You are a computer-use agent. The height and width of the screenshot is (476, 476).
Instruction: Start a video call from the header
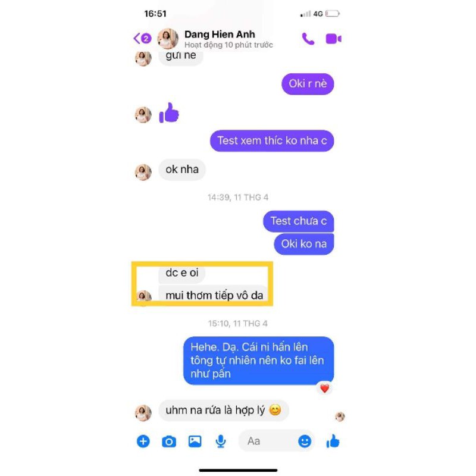point(333,39)
